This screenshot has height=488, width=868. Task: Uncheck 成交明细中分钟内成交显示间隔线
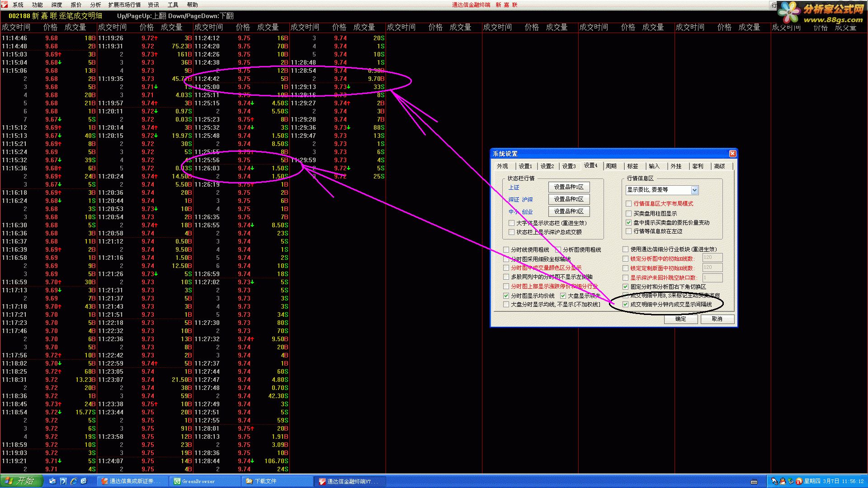626,305
